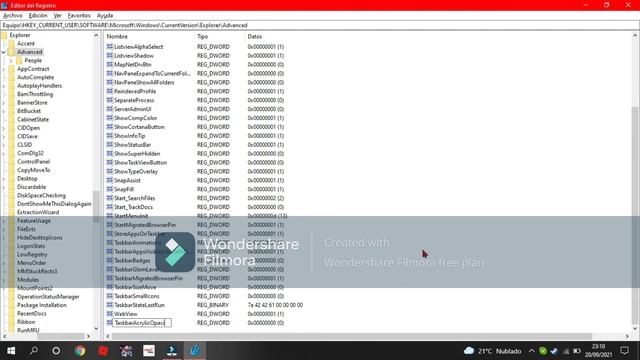
Task: Select the SeparateProcess value icon
Action: [x=109, y=100]
